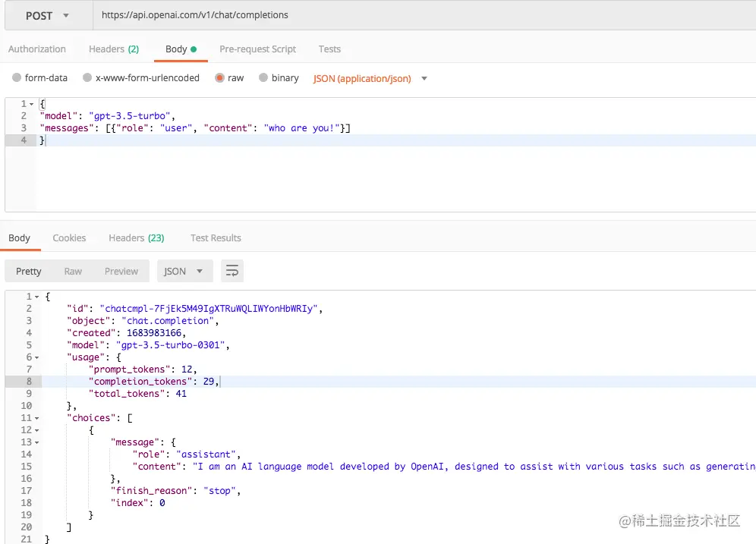Click the "index": 0 line

click(137, 502)
